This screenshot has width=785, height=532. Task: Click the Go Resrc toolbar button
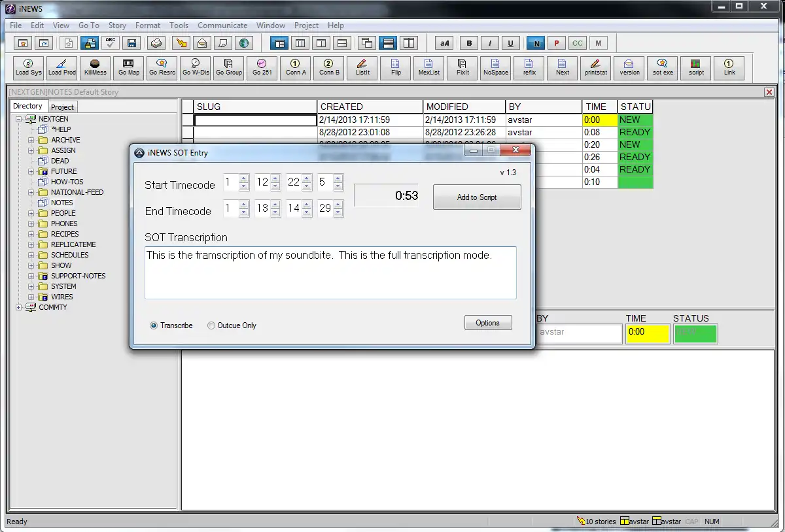162,67
